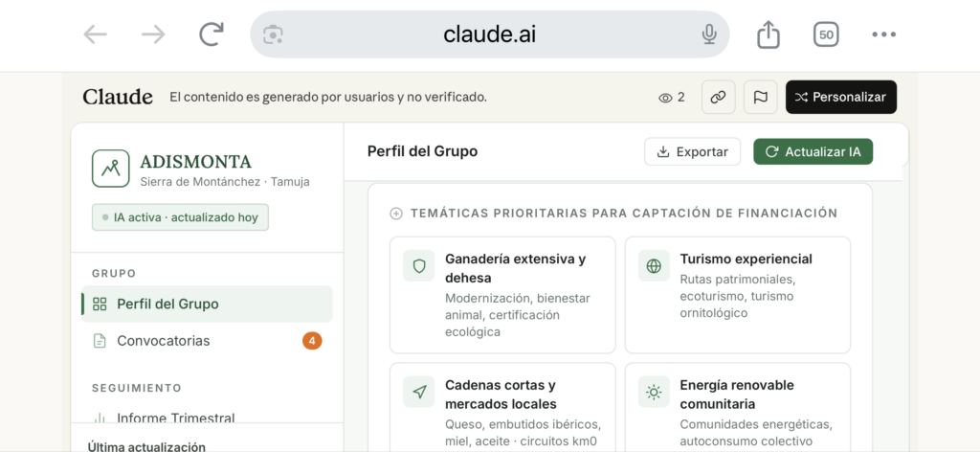Click the Energía renovable comunitaria sun icon
Image resolution: width=980 pixels, height=452 pixels.
[654, 392]
